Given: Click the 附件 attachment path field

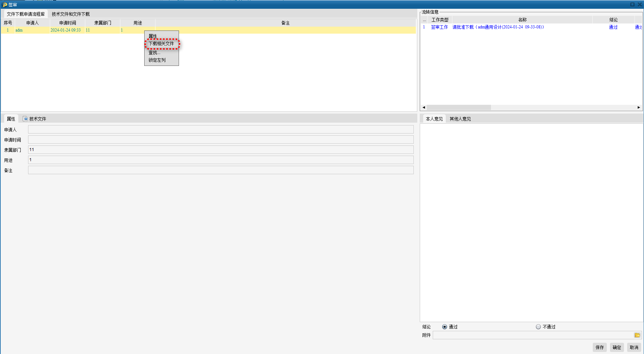Looking at the screenshot, I should click(x=533, y=335).
